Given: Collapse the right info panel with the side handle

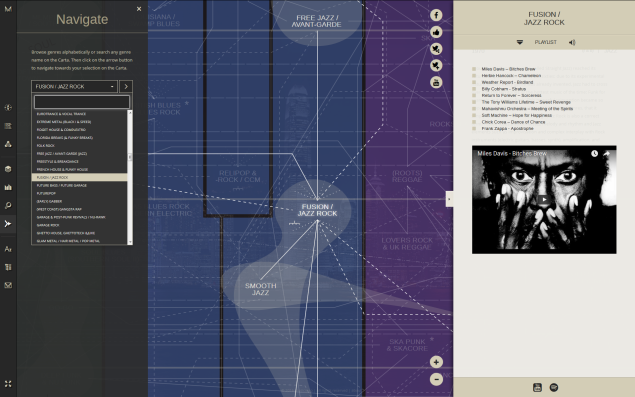Looking at the screenshot, I should coord(449,199).
